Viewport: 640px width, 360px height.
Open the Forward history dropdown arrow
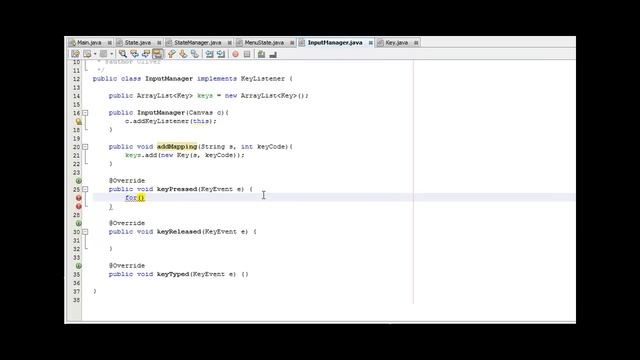tap(111, 54)
